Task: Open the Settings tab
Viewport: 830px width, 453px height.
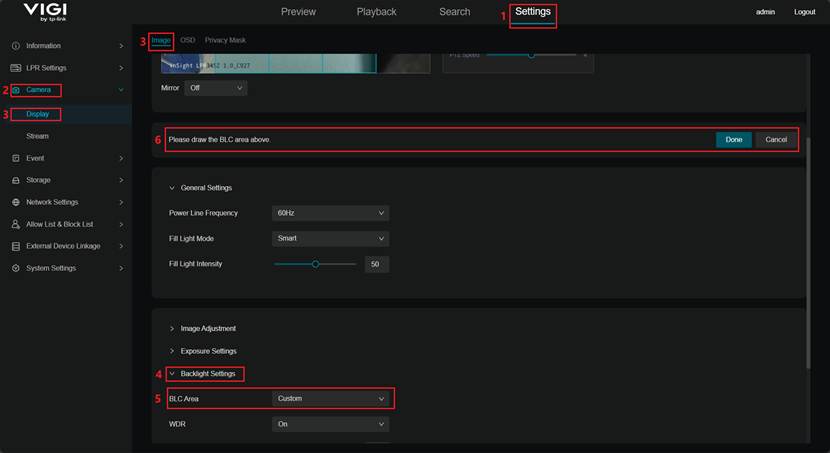Action: [x=533, y=12]
